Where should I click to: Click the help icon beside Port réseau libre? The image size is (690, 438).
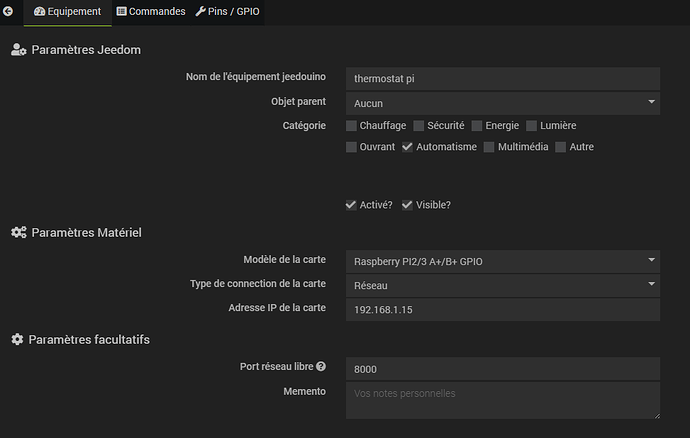click(x=321, y=367)
